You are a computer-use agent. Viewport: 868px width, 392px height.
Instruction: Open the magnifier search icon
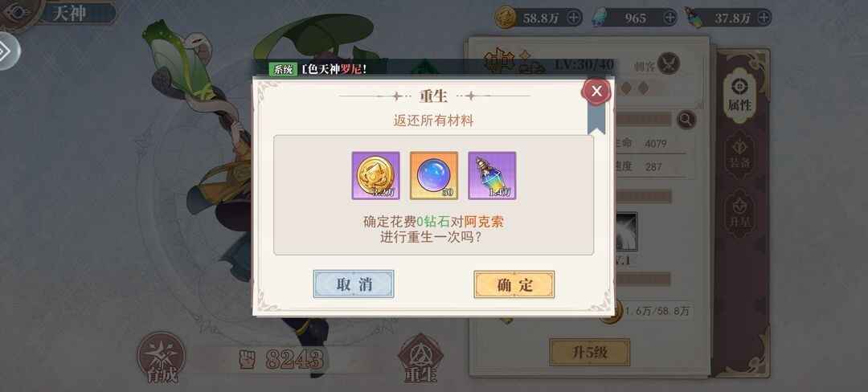686,120
